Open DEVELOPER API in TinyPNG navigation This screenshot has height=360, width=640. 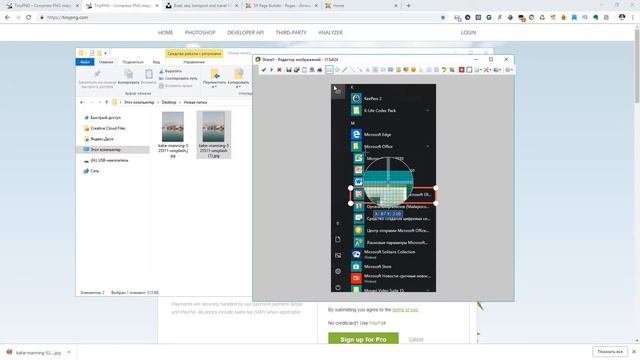(x=245, y=33)
